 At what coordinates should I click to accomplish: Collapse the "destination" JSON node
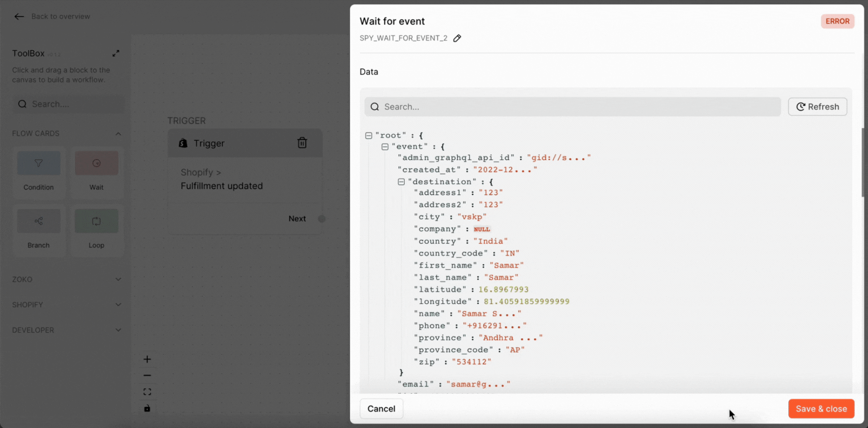point(401,182)
